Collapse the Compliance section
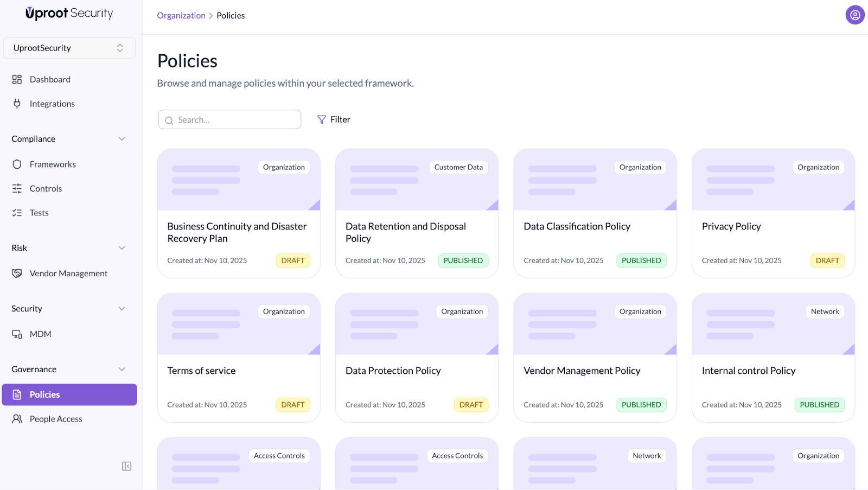 (x=122, y=139)
